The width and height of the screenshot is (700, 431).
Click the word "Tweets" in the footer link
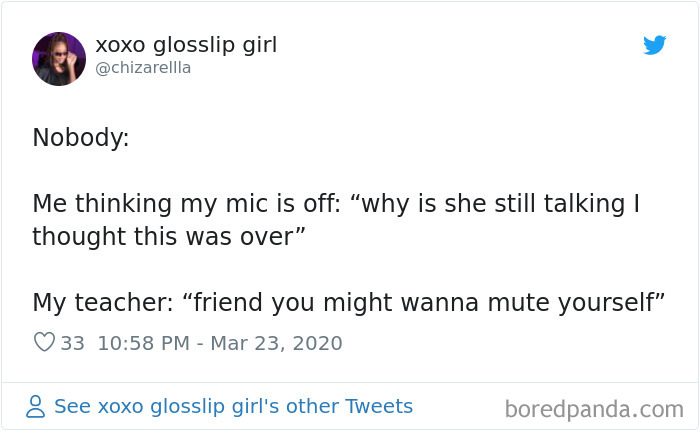click(378, 406)
